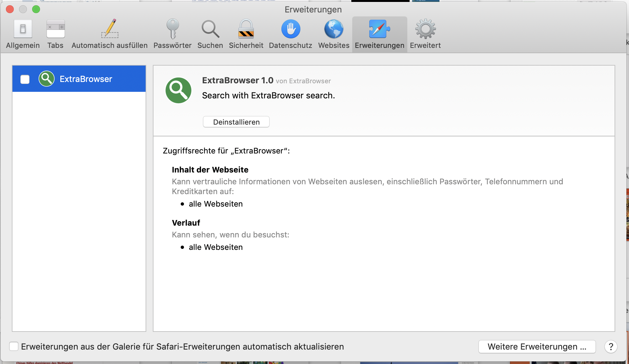This screenshot has height=364, width=629.
Task: Click 'Search with ExtraBrowser search.' description
Action: [x=269, y=95]
